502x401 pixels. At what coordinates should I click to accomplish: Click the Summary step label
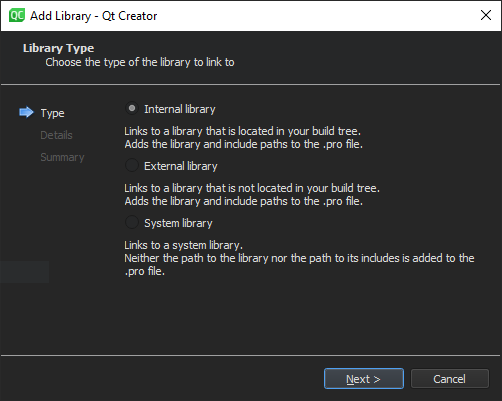point(62,157)
